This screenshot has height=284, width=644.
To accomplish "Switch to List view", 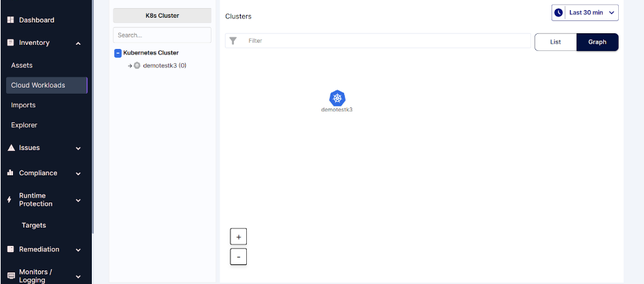I will (556, 42).
